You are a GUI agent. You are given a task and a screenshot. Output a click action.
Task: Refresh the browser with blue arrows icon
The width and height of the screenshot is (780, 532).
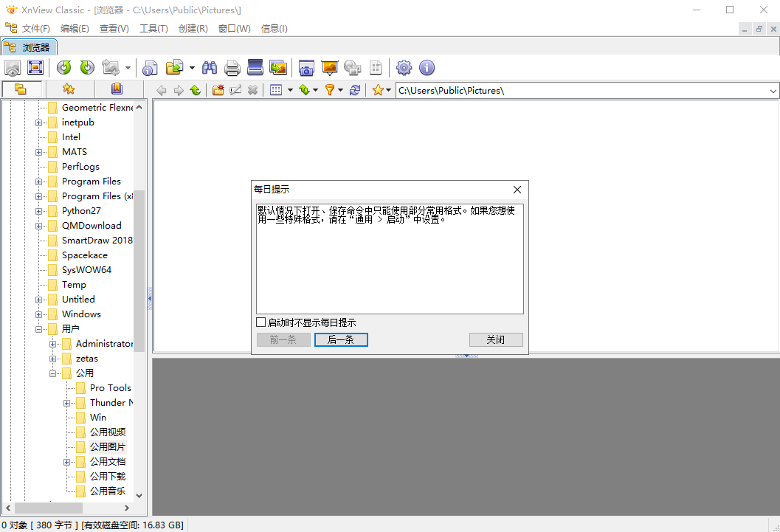pyautogui.click(x=355, y=90)
